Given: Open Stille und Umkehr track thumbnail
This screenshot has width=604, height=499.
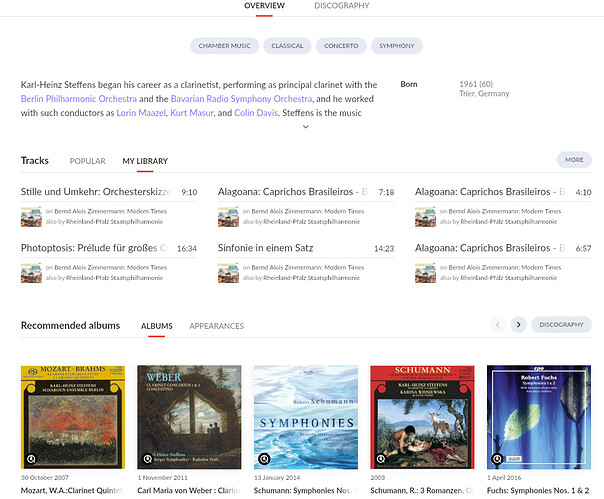Looking at the screenshot, I should [31, 217].
